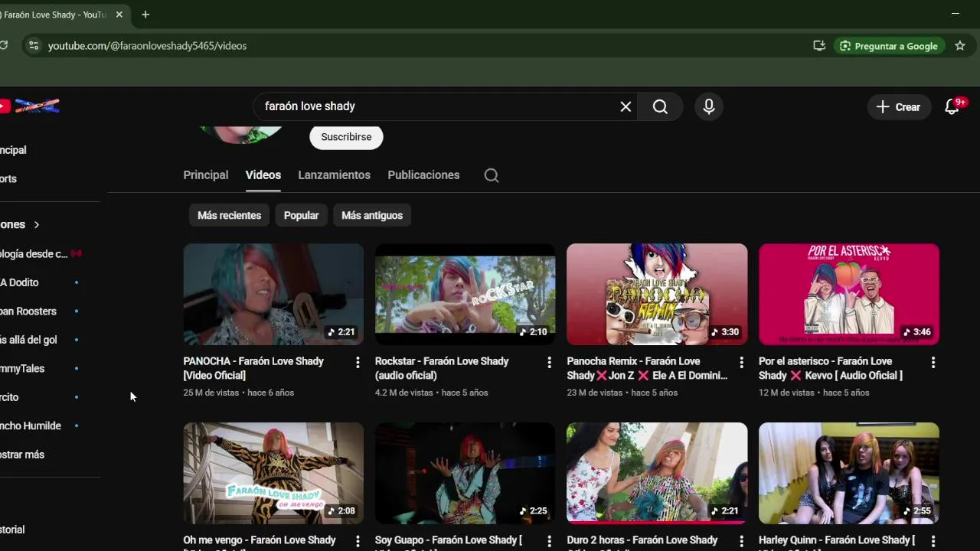Open Duro 2 horas video thumbnail
Screen dimensions: 980x551
[x=657, y=473]
